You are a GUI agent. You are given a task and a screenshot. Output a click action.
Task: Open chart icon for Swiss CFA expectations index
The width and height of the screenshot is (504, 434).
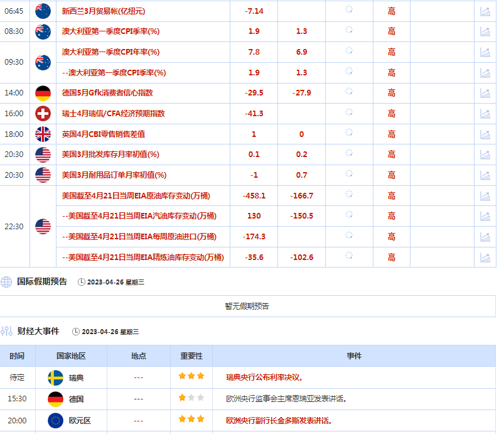485,114
